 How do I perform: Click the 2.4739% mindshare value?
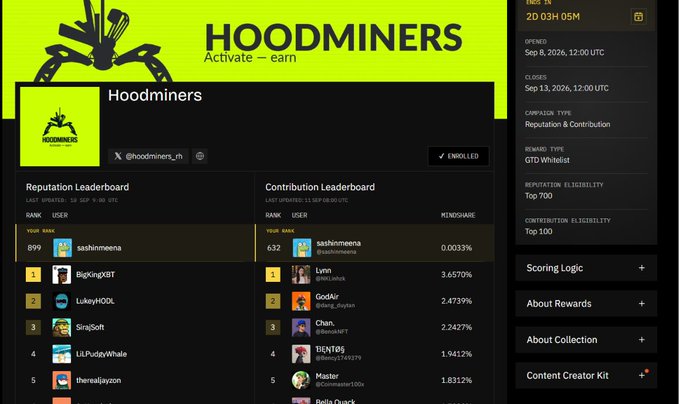[x=456, y=301]
